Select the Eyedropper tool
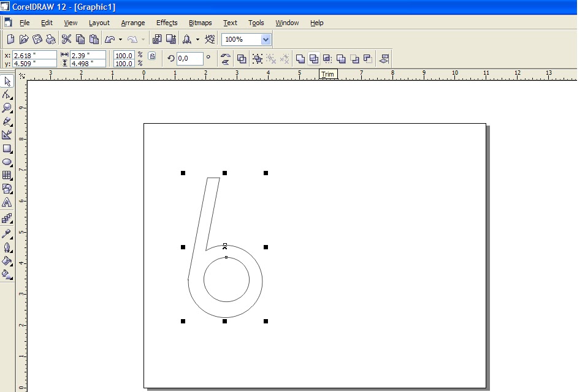 [7, 233]
